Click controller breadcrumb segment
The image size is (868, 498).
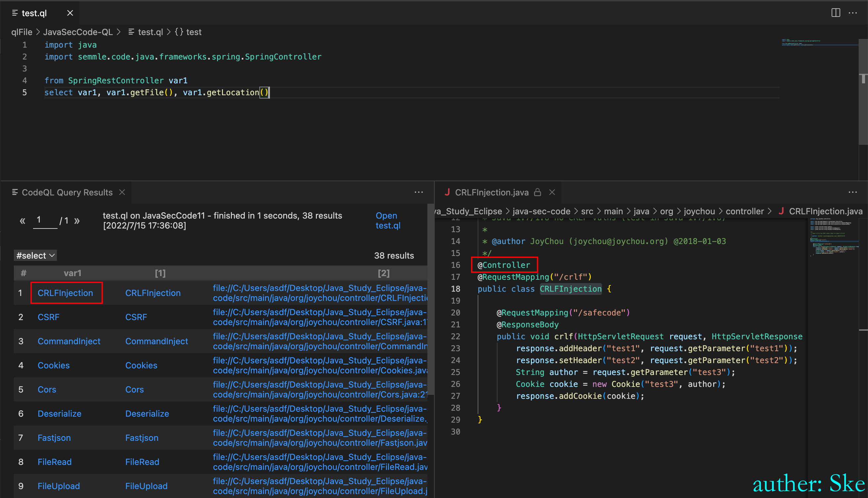click(745, 211)
